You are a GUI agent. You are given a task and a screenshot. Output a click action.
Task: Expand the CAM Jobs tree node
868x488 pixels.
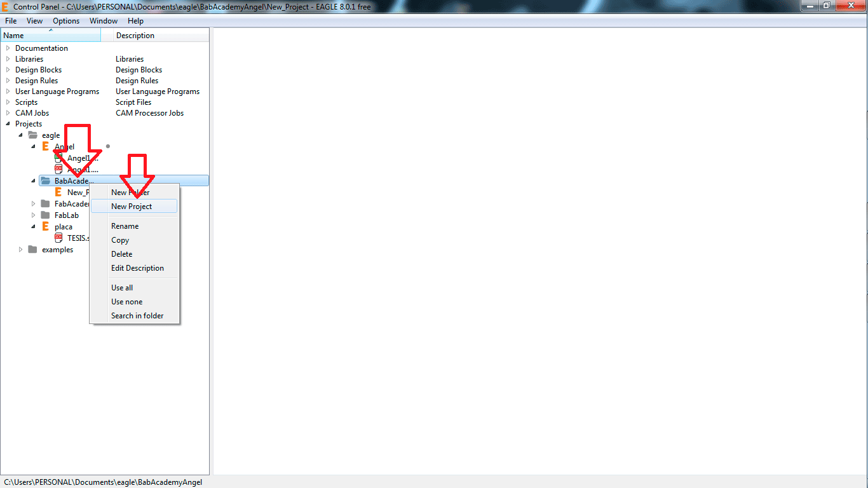(8, 113)
